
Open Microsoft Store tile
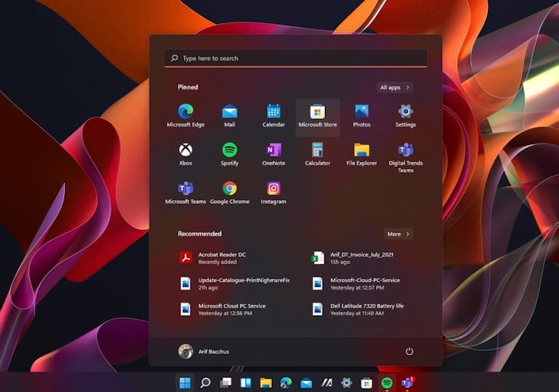[x=317, y=115]
